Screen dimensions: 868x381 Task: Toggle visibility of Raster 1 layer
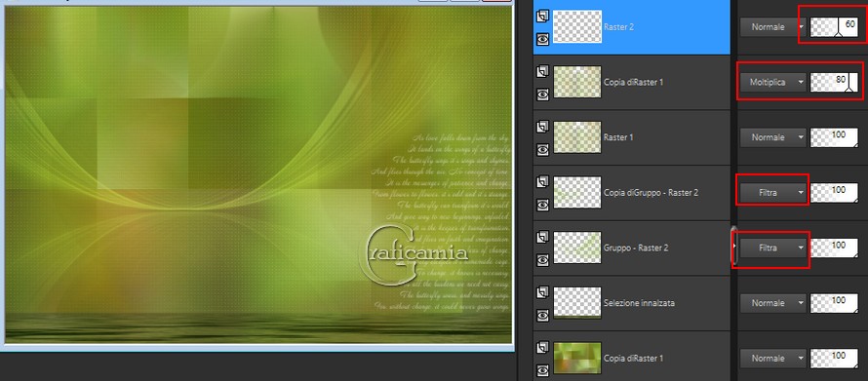pos(542,149)
